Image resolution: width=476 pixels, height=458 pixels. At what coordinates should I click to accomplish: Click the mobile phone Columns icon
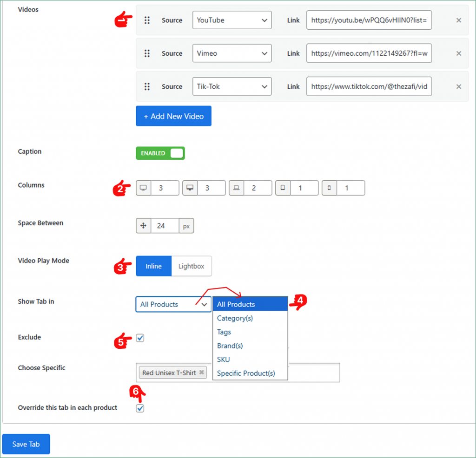click(330, 188)
